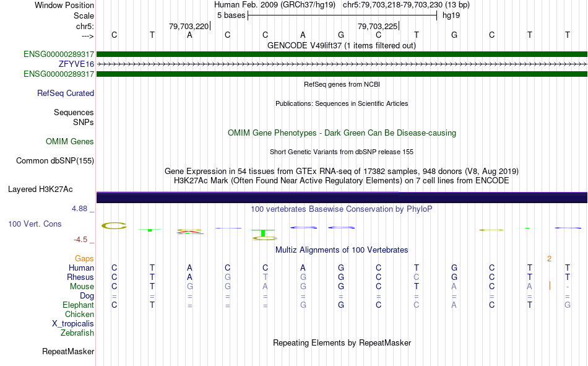
Task: Open the H3K27Ac Mark ENCODE title
Action: pyautogui.click(x=342, y=181)
